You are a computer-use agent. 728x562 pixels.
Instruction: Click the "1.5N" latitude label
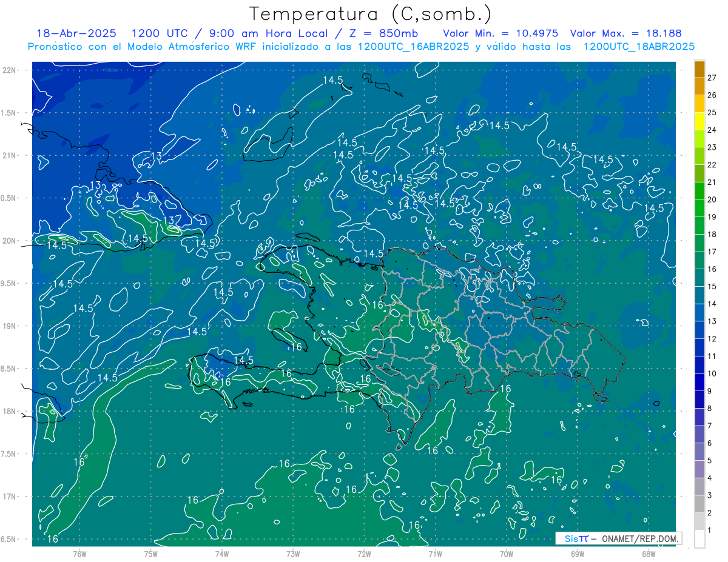tap(10, 113)
